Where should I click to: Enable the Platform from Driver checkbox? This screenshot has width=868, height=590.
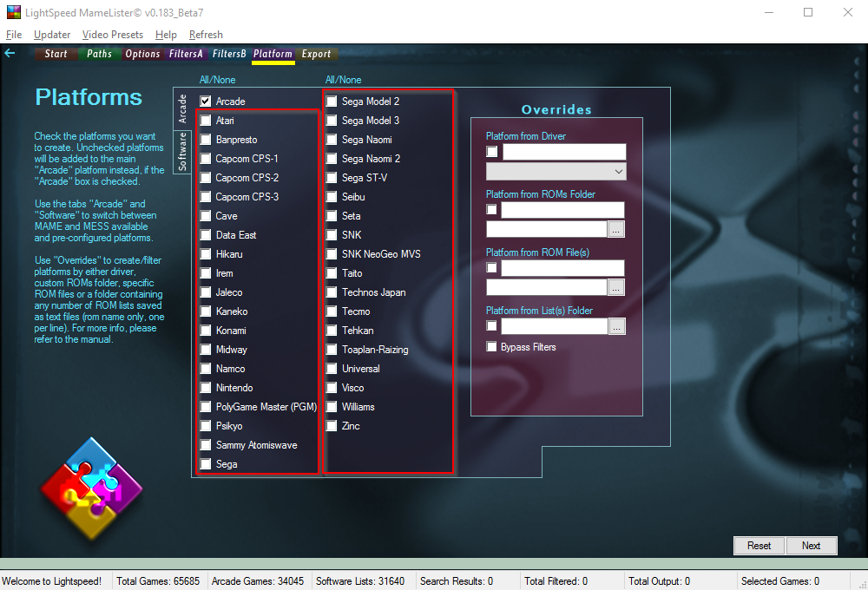pyautogui.click(x=491, y=152)
